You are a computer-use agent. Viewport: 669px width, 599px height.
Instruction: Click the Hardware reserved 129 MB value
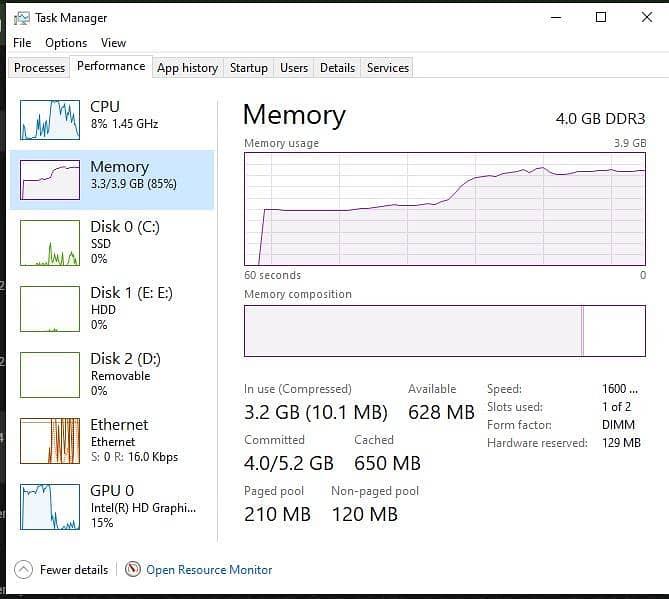pos(621,443)
